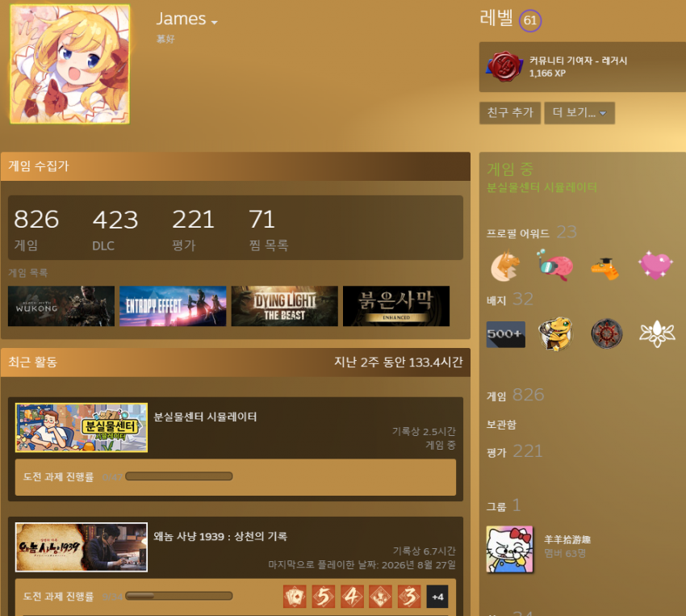Image resolution: width=686 pixels, height=616 pixels.
Task: Click the 커뮤니티 기여자 - 레거시 badge title
Action: point(578,61)
